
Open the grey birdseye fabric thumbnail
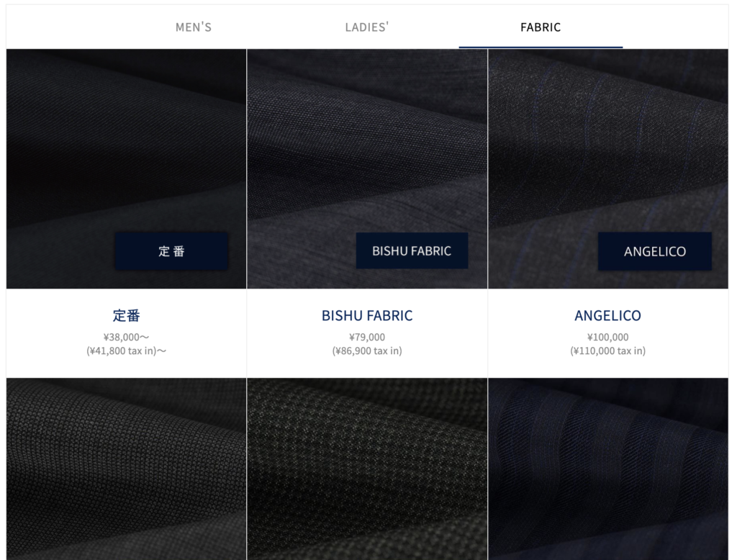coord(127,469)
